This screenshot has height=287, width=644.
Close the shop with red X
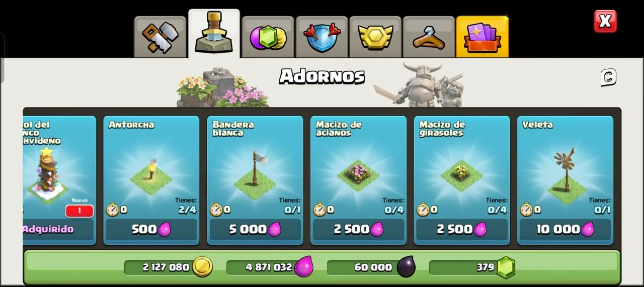605,21
